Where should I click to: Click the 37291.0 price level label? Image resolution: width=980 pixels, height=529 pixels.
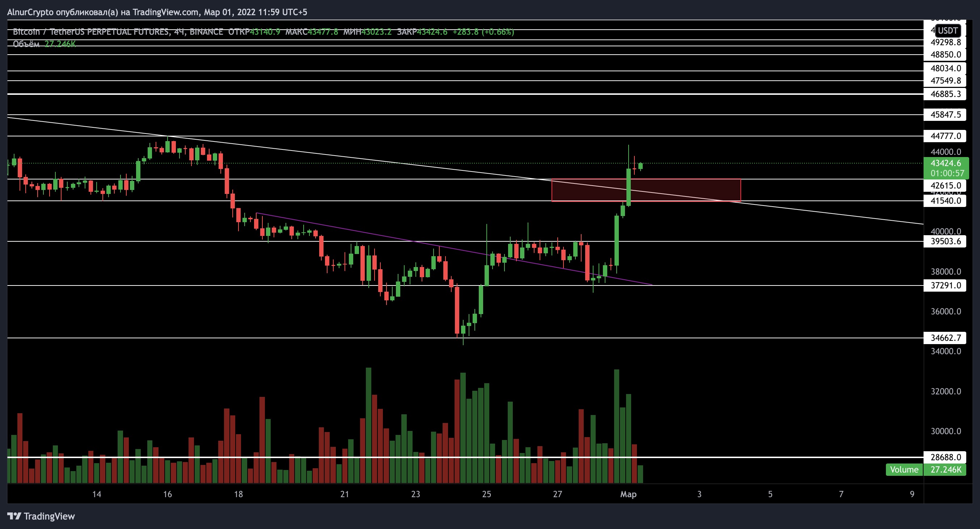pos(945,285)
